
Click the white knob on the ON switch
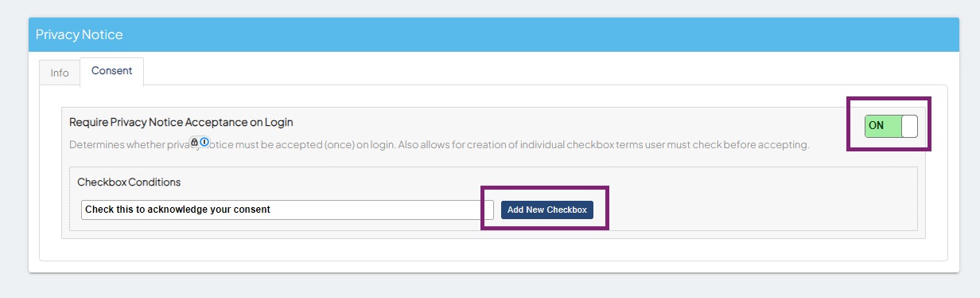click(910, 126)
